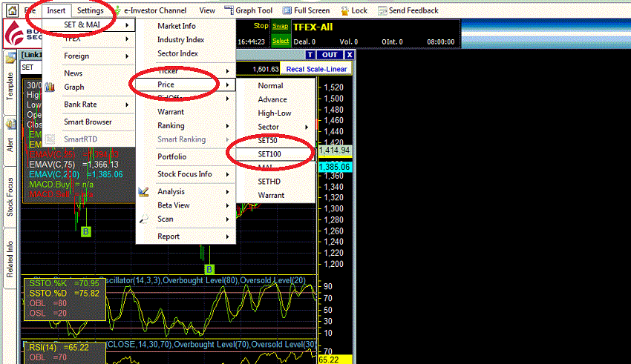Select Portfolio menu item

coord(186,156)
